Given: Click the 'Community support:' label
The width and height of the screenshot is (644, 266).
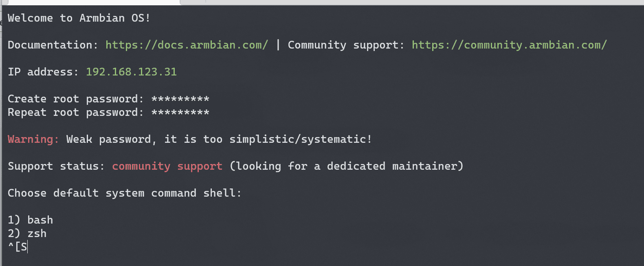Looking at the screenshot, I should (x=346, y=45).
